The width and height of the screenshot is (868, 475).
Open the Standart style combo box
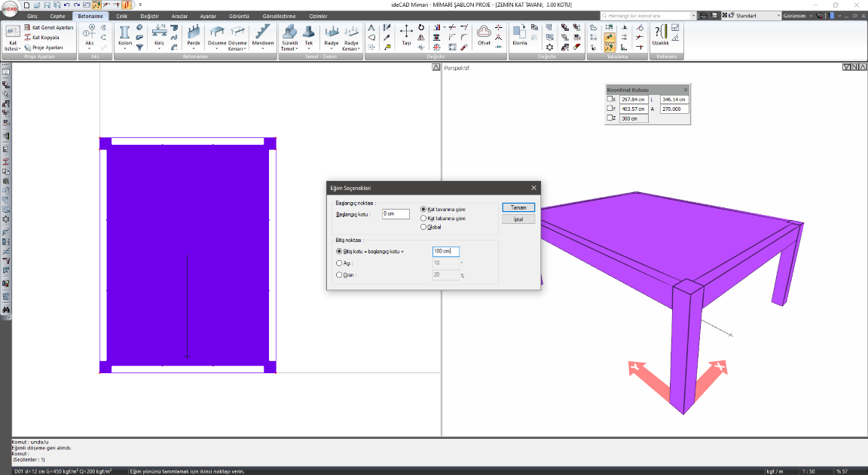click(x=751, y=15)
